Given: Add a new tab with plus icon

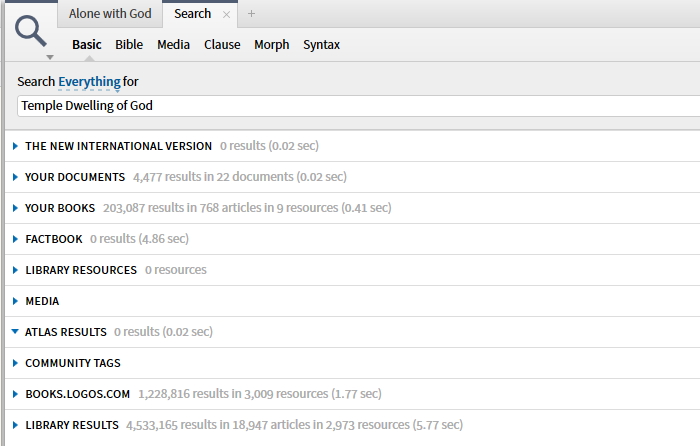Looking at the screenshot, I should pyautogui.click(x=251, y=14).
